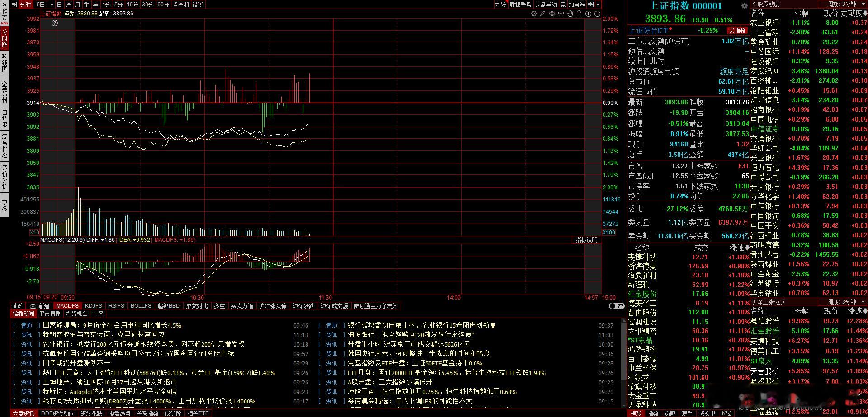Open the 综合排名 left sidebar tab
The image size is (868, 417).
5,145
